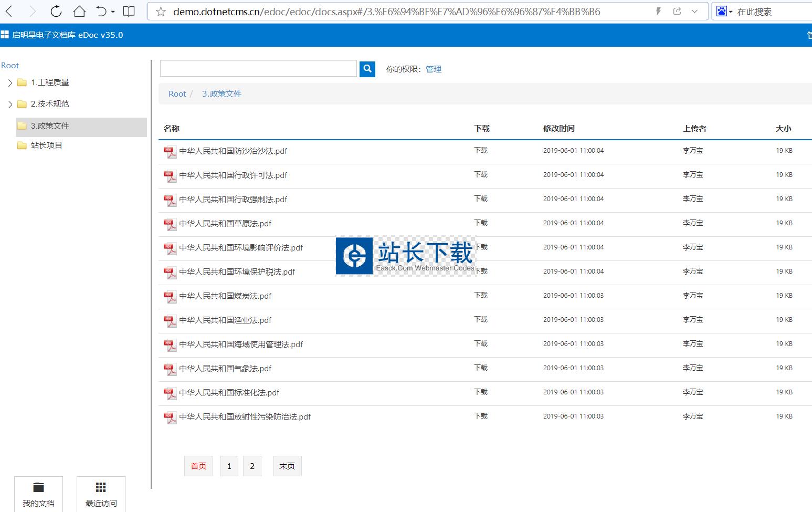
Task: Focus the document search input field
Action: click(x=258, y=69)
